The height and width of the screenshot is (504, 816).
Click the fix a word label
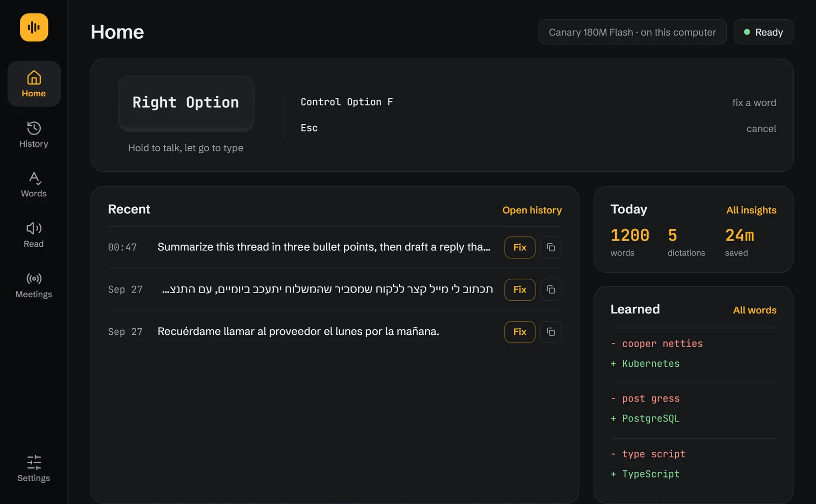point(754,102)
